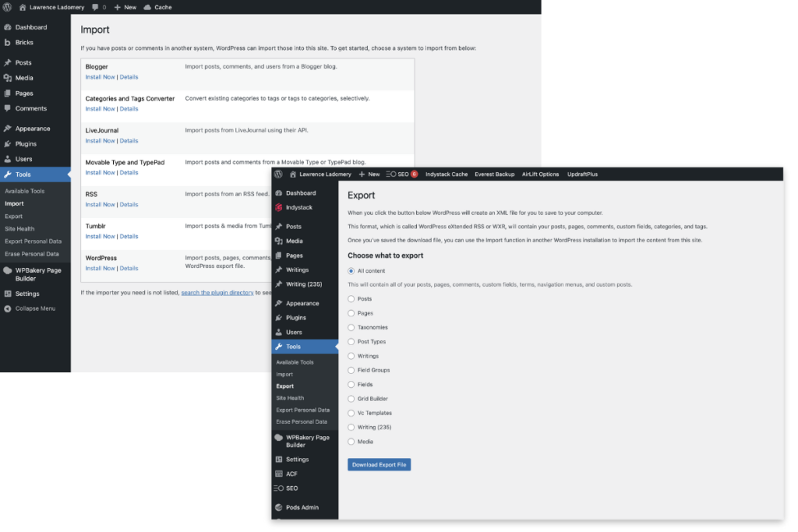Click Settings icon in Import window sidebar
Screen dimensions: 798x532
tap(8, 294)
